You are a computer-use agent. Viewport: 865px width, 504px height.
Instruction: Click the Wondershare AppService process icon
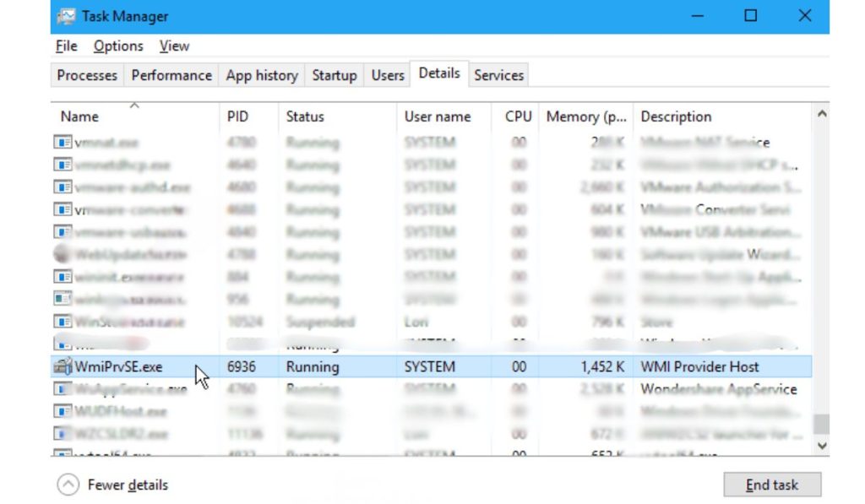62,389
